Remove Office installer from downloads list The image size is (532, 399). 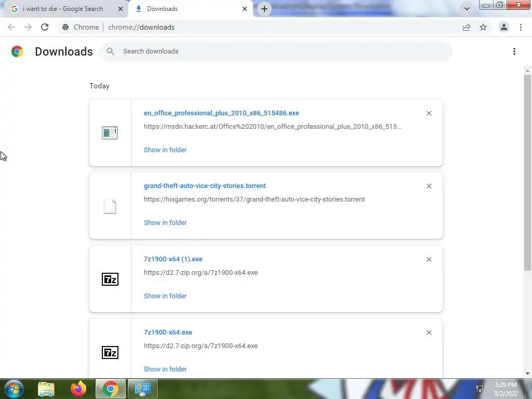tap(429, 113)
